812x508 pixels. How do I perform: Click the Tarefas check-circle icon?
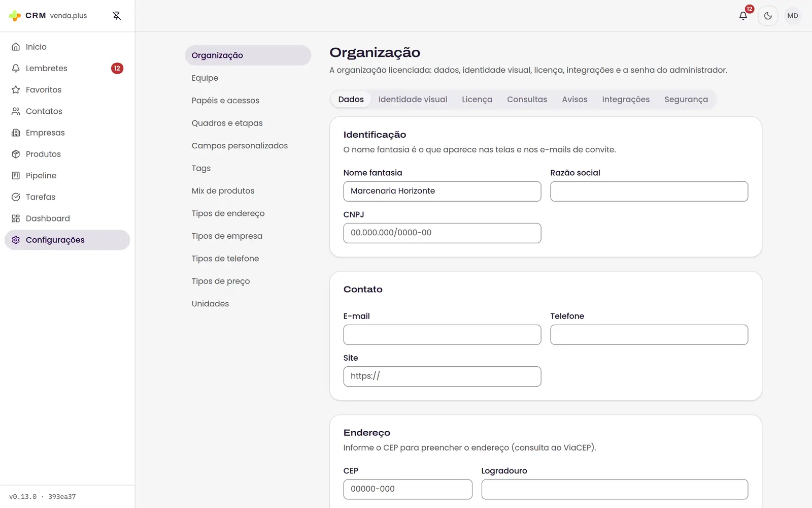coord(16,197)
